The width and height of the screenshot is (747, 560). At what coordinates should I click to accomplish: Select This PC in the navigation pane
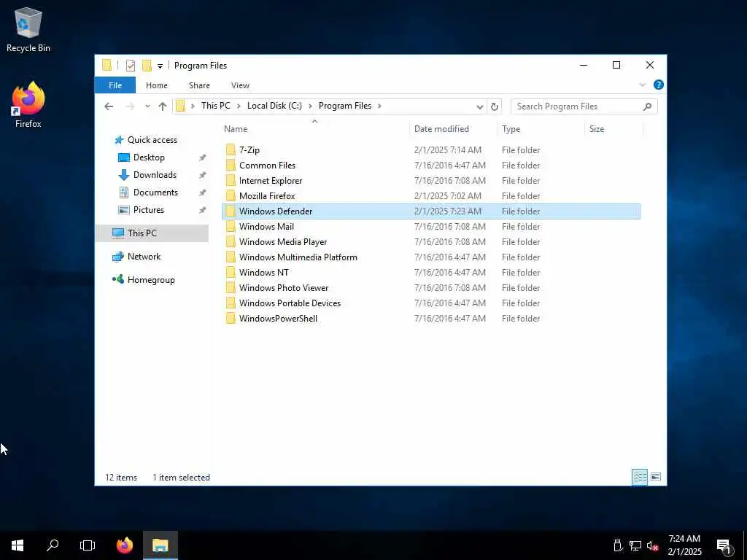click(142, 233)
